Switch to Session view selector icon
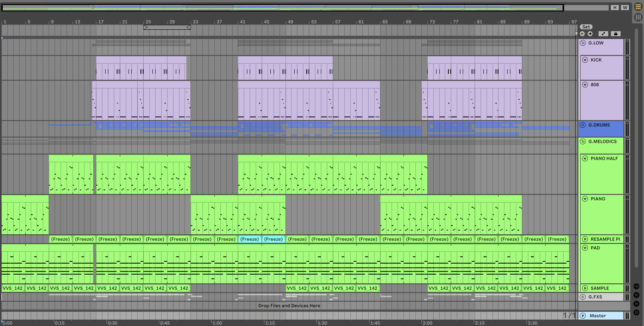Viewport: 644px width, 326px height. 638,17
